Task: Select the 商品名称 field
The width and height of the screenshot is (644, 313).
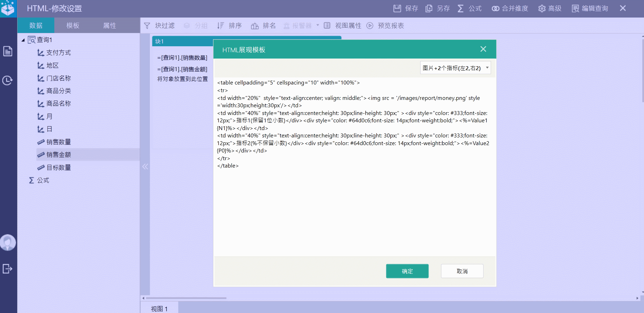Action: pos(54,103)
